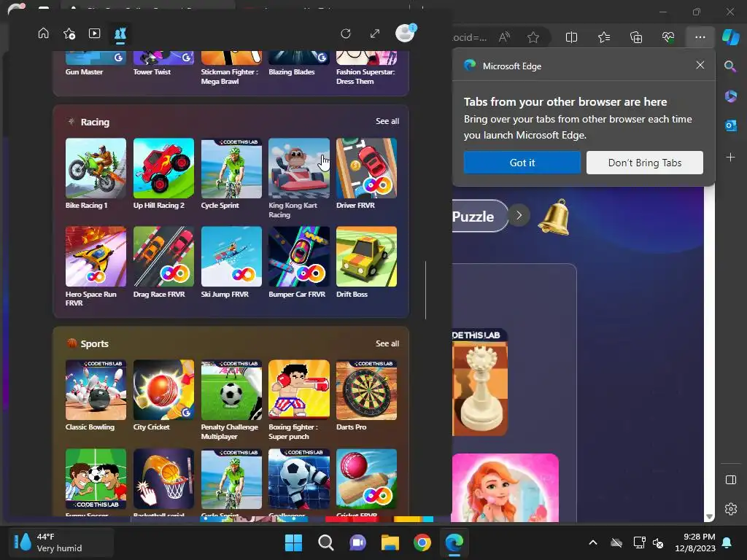The image size is (747, 560).
Task: Click the games panel scrollbar thumb
Action: (425, 290)
